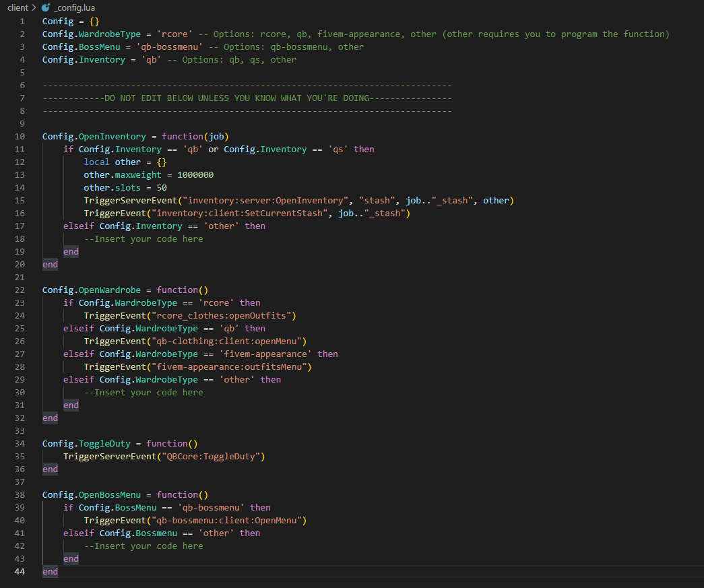Click 'Config.ToggleDuty' function name
The width and height of the screenshot is (704, 588).
click(x=86, y=443)
